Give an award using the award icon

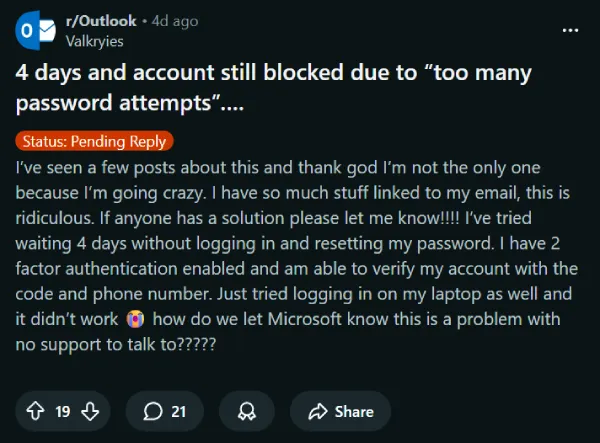tap(245, 411)
